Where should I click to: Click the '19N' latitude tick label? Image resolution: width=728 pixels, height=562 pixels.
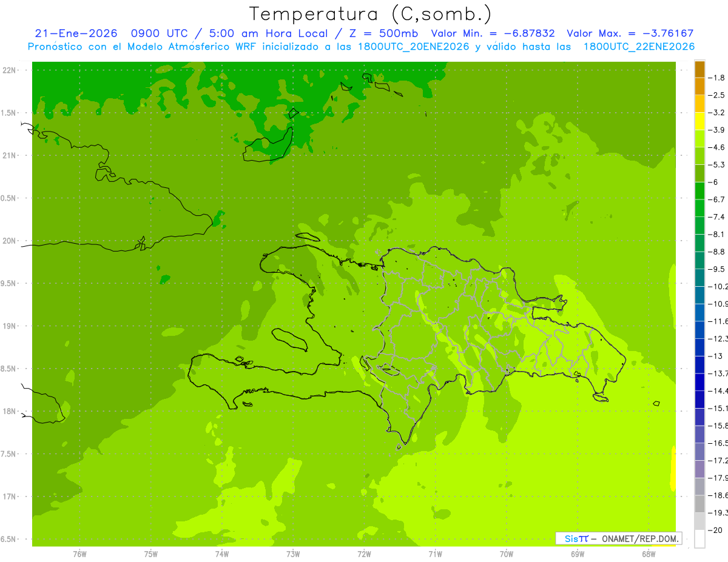[x=10, y=326]
